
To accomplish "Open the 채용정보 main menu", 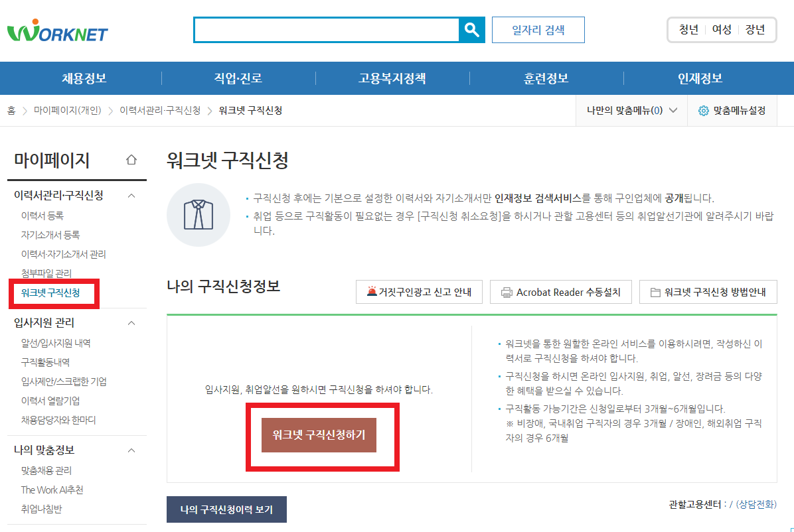I will tap(84, 78).
